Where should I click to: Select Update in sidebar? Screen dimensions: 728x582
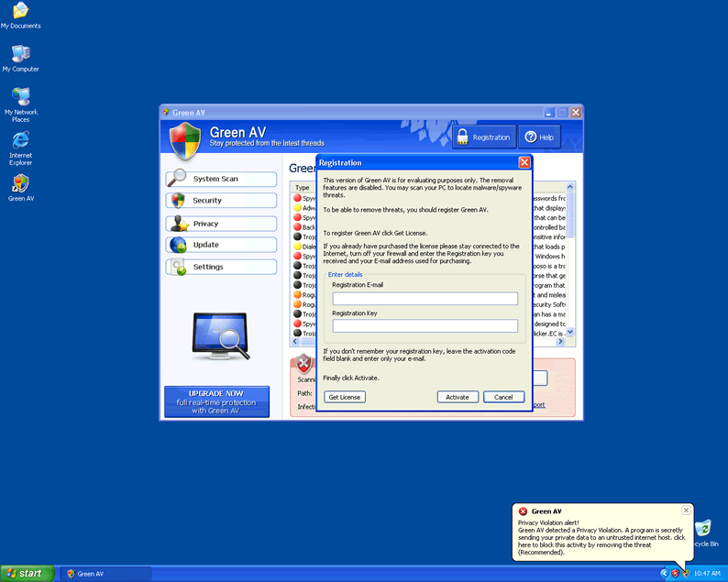221,245
